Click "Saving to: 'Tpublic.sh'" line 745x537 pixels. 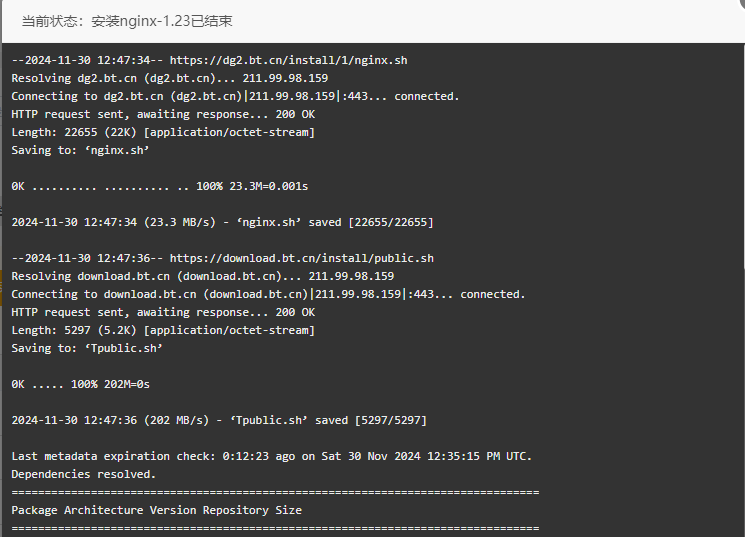(x=87, y=349)
